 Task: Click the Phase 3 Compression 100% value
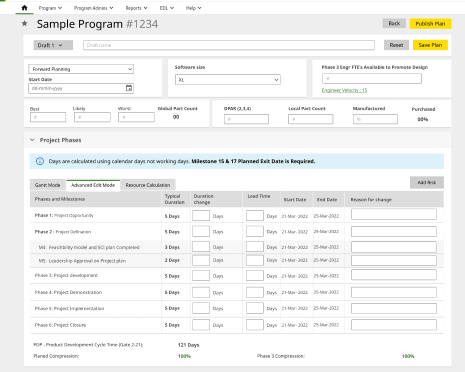408,356
